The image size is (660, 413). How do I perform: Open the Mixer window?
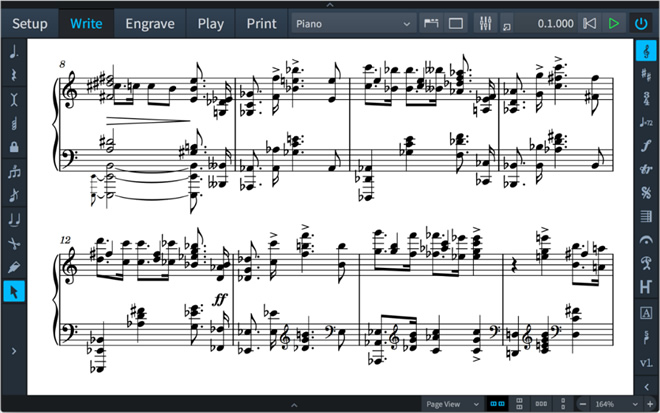(485, 24)
